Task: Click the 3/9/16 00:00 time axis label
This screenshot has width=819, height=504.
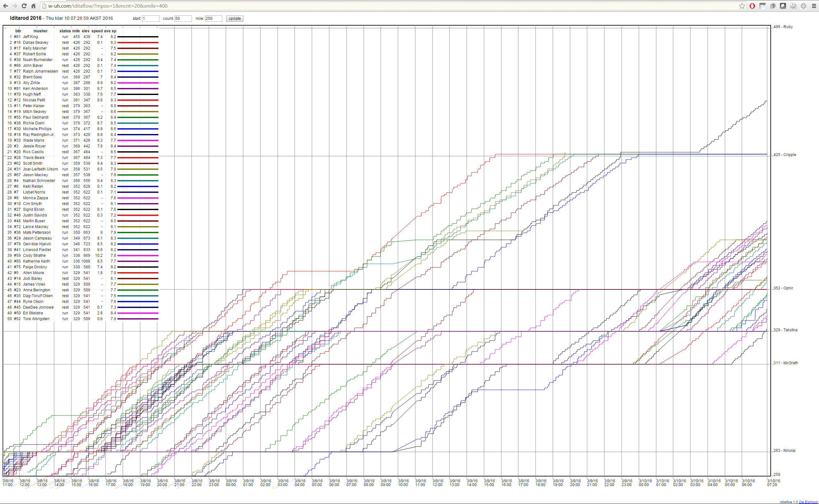Action: tap(231, 483)
